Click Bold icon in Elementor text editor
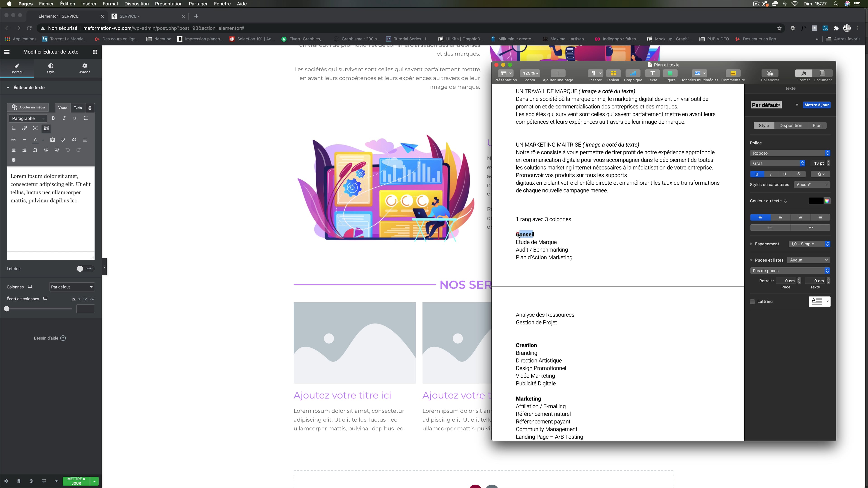Viewport: 868px width, 488px height. (x=53, y=118)
